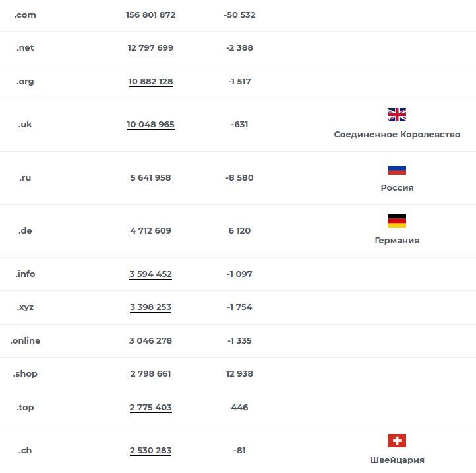The image size is (476, 473).
Task: Click the 3 046 278 .online count
Action: 150,341
